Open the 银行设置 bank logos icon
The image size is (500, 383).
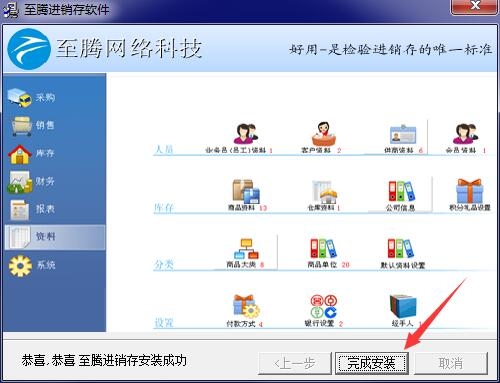coord(324,306)
